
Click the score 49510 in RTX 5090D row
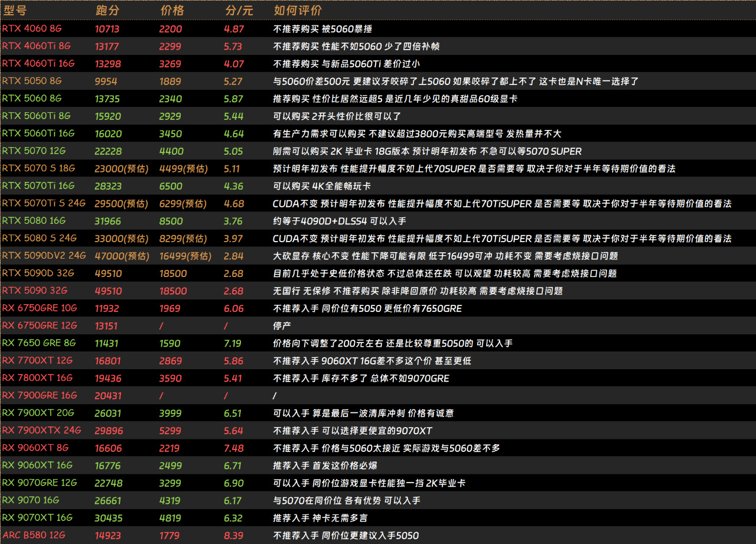pyautogui.click(x=108, y=273)
